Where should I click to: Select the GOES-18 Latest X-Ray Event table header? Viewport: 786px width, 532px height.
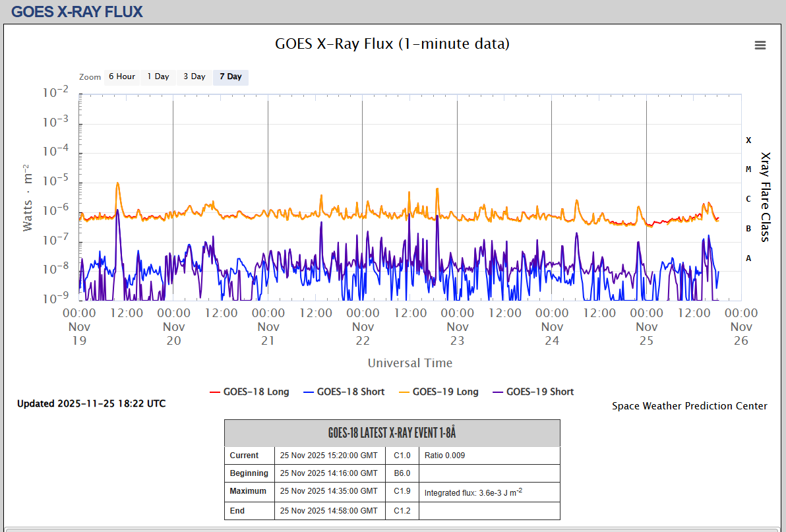392,433
